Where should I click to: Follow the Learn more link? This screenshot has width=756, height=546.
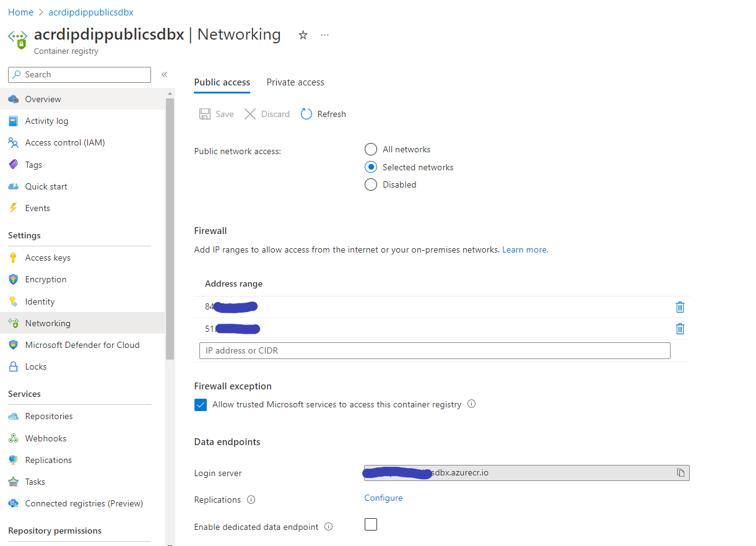pyautogui.click(x=524, y=249)
